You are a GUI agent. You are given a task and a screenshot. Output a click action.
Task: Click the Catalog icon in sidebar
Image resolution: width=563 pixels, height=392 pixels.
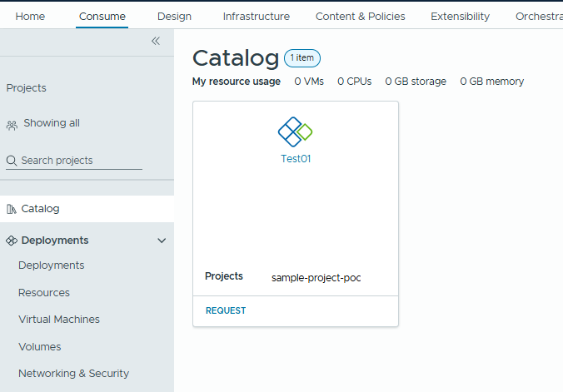[x=12, y=209]
